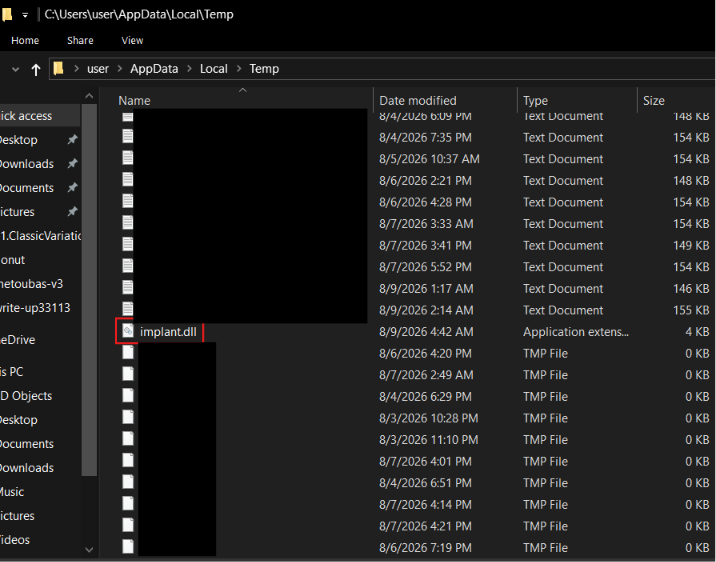This screenshot has width=716, height=562.
Task: Open Videos under This PC
Action: point(15,540)
